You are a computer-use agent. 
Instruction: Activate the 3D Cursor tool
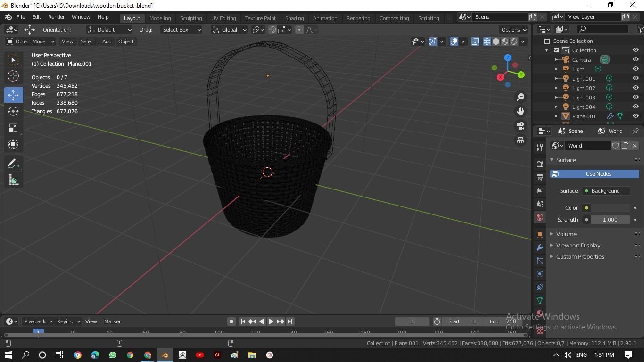click(x=13, y=76)
